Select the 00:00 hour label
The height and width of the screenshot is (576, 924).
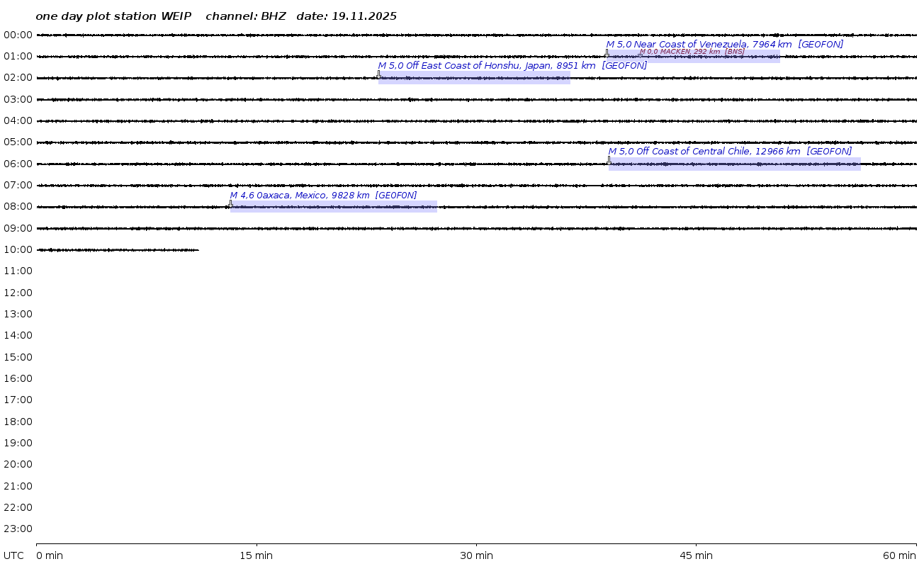click(x=18, y=35)
